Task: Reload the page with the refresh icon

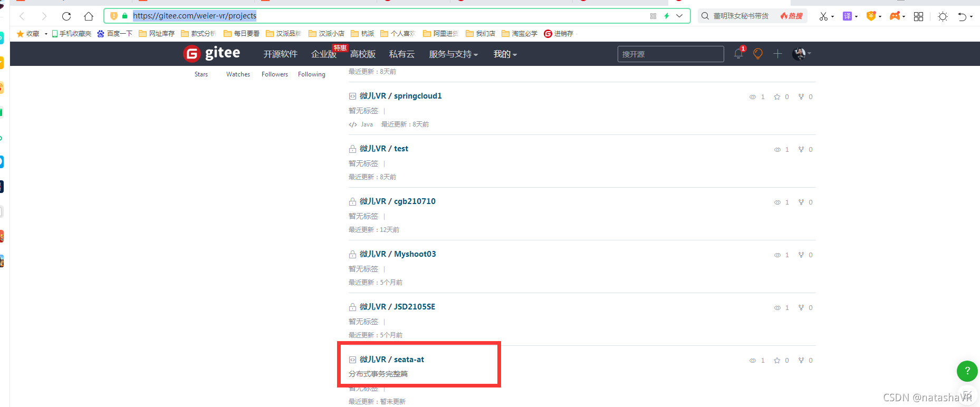Action: 66,16
